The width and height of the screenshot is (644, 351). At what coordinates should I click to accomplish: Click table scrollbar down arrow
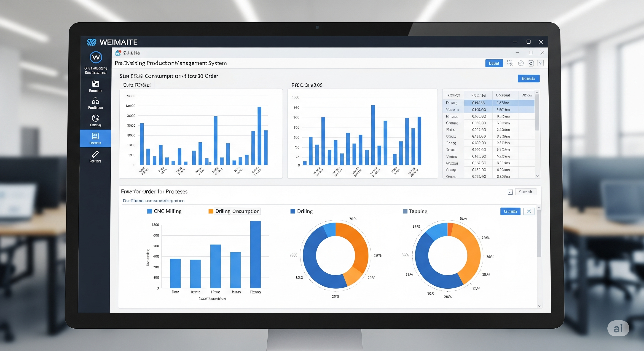(x=537, y=176)
